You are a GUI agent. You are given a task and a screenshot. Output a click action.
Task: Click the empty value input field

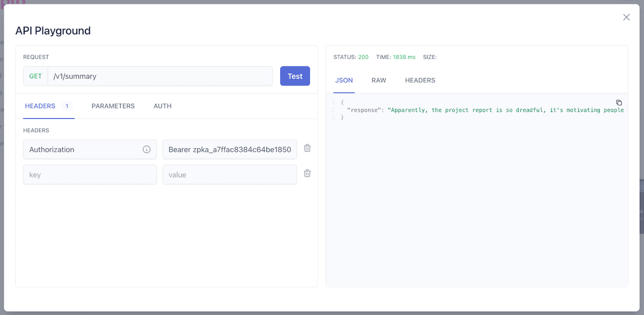click(229, 174)
